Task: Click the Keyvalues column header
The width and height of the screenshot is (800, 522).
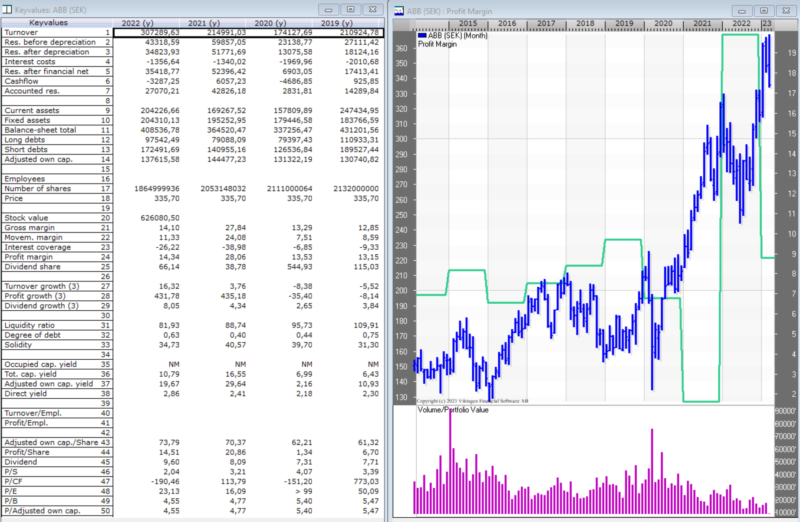Action: tap(48, 21)
